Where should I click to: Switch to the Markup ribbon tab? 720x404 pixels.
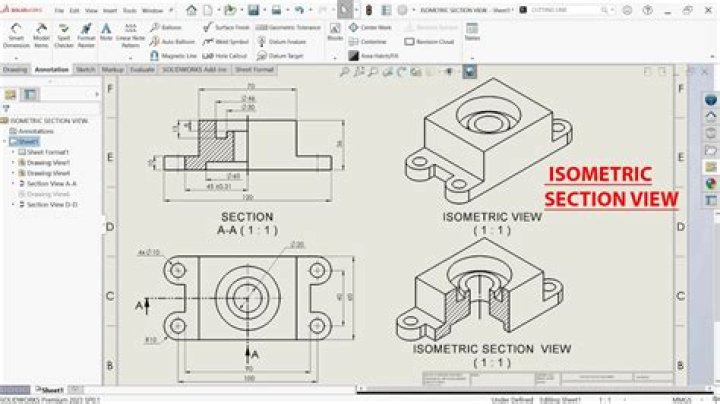[112, 70]
